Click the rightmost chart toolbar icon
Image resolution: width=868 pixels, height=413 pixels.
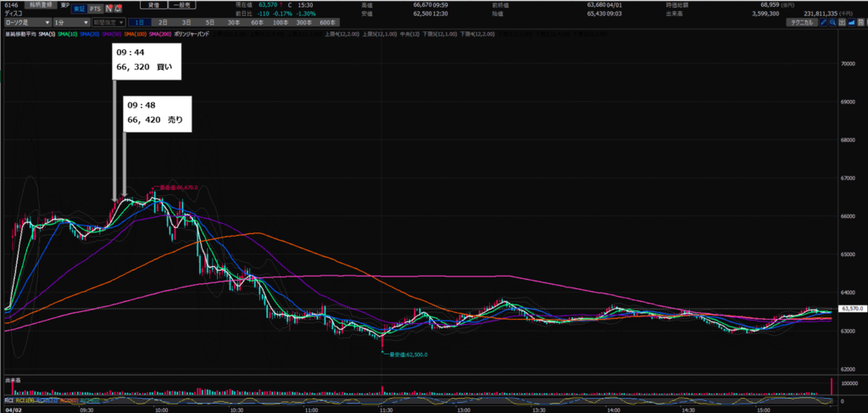tap(861, 21)
